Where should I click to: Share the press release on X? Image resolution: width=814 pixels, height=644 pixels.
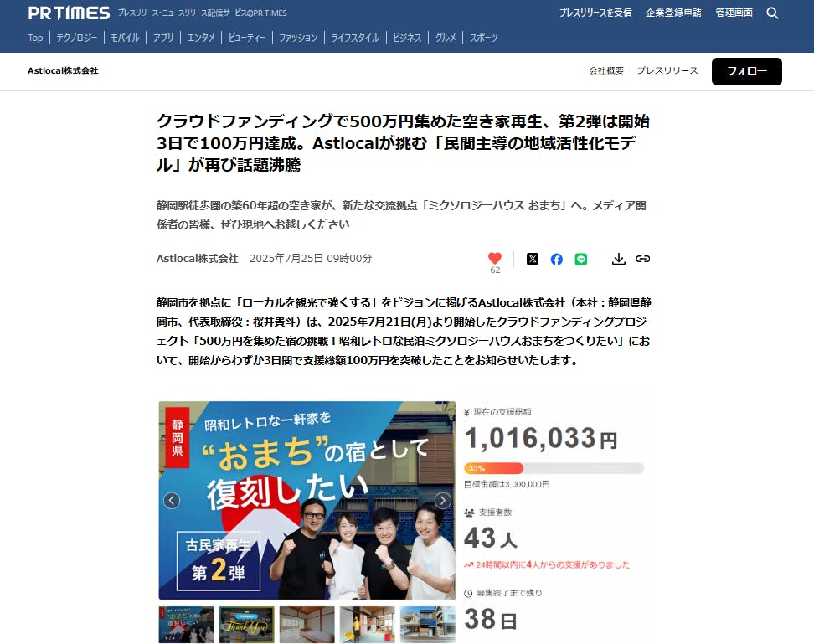pos(533,259)
